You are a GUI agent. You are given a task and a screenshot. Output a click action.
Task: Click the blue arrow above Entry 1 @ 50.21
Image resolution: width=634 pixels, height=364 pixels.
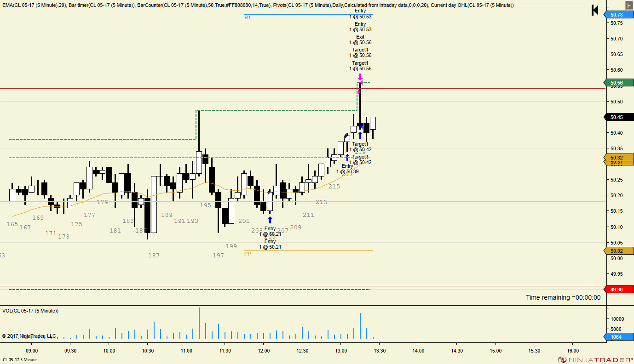(270, 220)
